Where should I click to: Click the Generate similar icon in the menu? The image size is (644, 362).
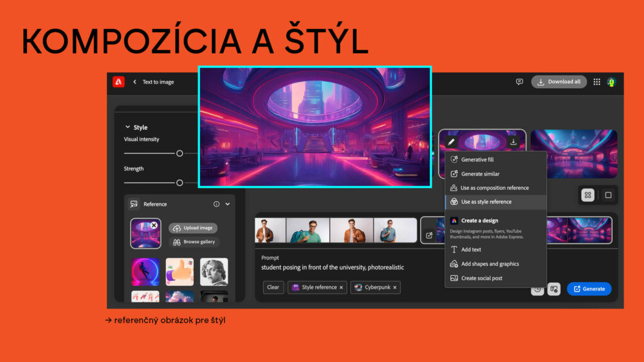coord(454,173)
